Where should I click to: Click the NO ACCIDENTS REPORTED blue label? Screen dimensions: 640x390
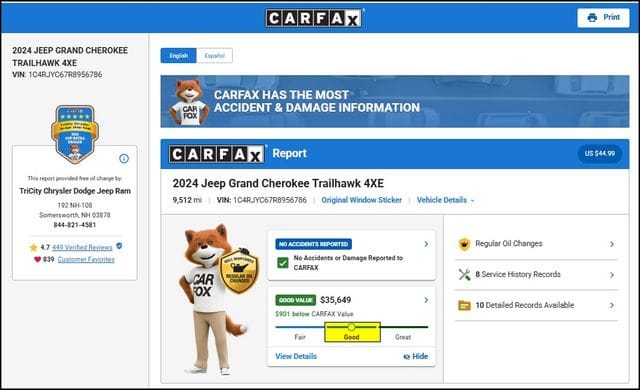(313, 244)
